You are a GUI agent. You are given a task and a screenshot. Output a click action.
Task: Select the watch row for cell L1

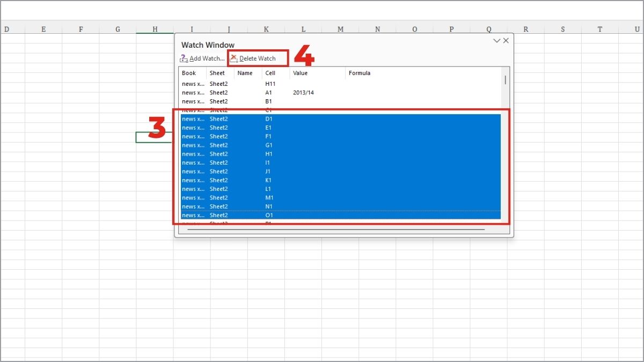[x=340, y=189]
